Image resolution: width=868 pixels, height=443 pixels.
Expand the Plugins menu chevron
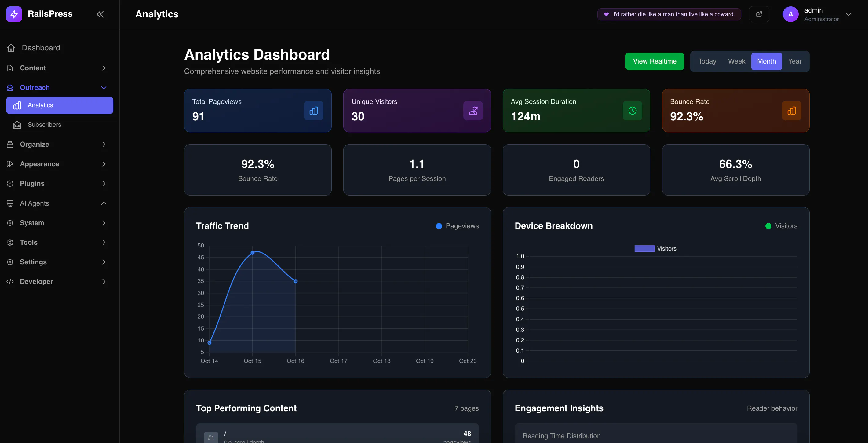pyautogui.click(x=104, y=183)
